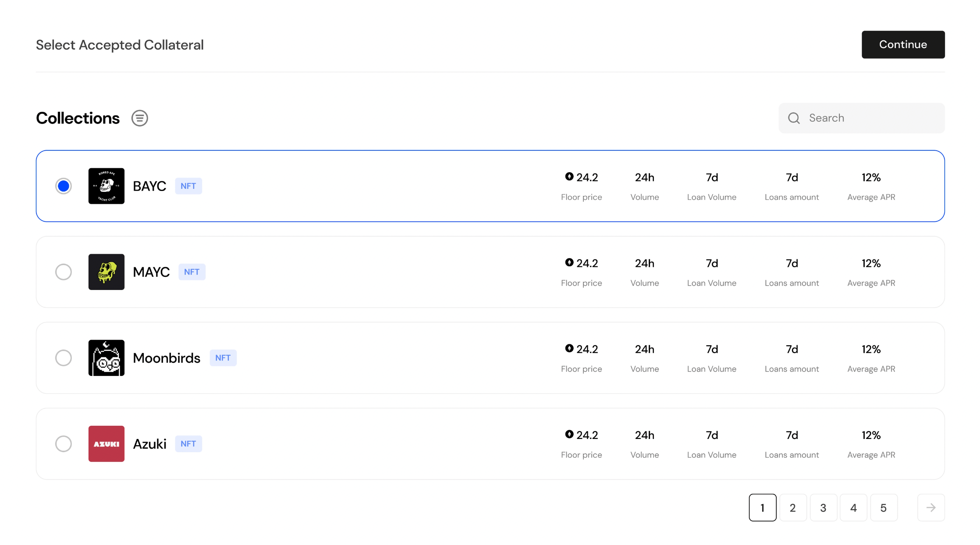Click the red Azuki logo
The image size is (980, 545).
(x=107, y=444)
